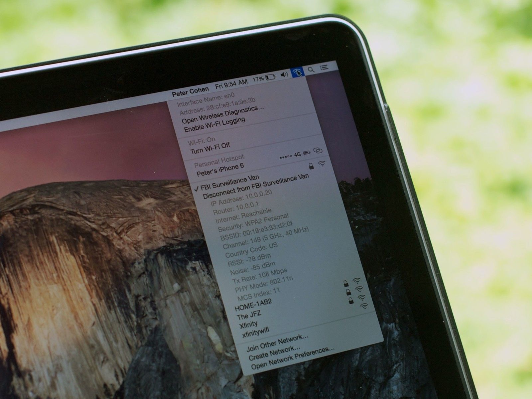Image resolution: width=532 pixels, height=399 pixels.
Task: Open Notification Center list icon
Action: click(x=324, y=67)
